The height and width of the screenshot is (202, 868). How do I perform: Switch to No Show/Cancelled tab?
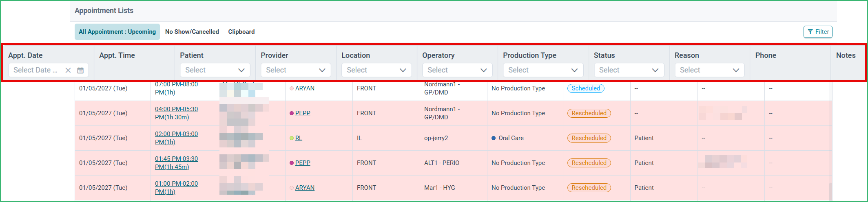(x=192, y=32)
